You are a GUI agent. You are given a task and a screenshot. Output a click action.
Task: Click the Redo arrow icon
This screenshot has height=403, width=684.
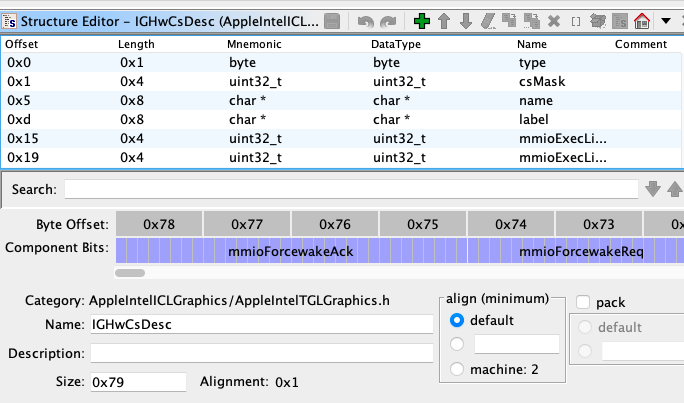tap(388, 21)
